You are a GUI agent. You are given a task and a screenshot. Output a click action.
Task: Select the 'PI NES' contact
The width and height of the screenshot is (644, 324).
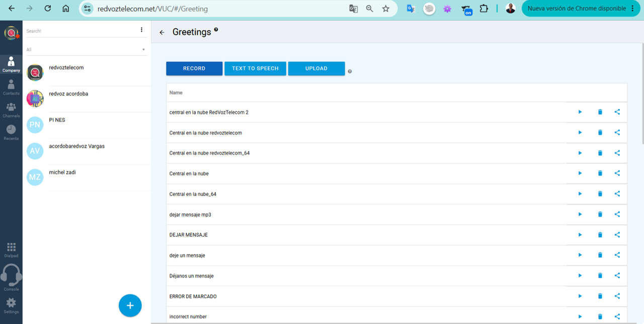[87, 125]
